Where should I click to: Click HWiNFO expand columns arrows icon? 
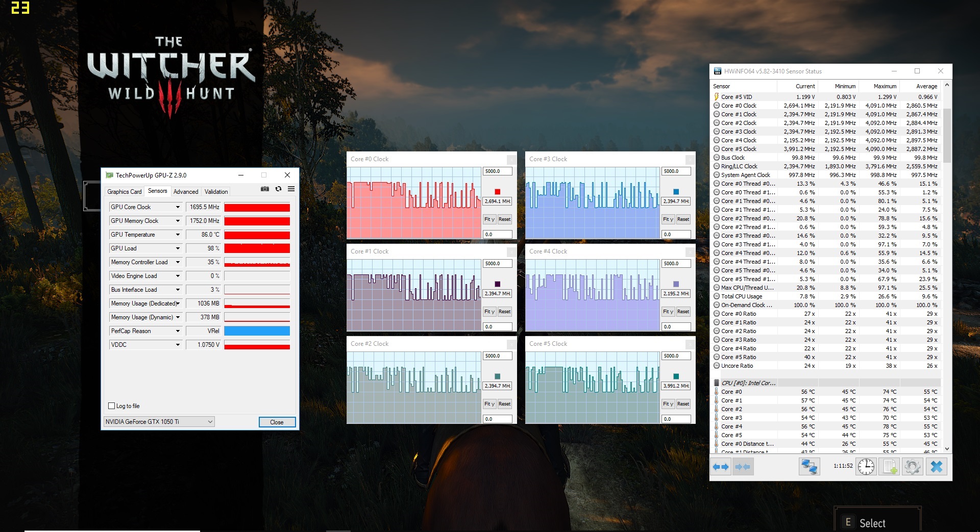[720, 467]
